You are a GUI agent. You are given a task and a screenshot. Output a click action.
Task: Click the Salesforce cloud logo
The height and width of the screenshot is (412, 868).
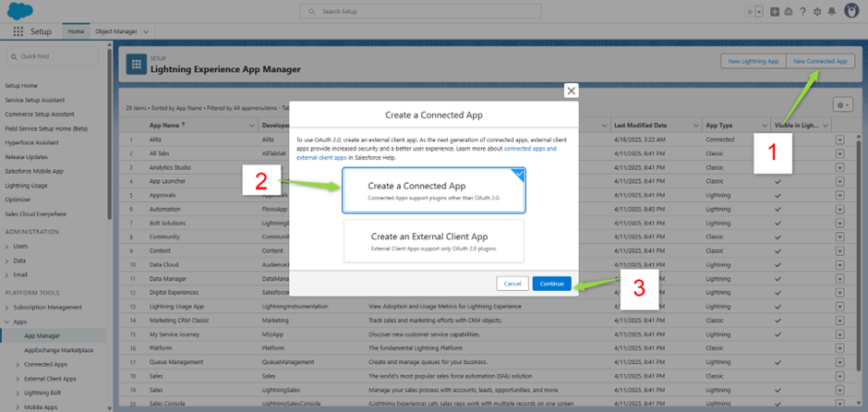coord(20,10)
